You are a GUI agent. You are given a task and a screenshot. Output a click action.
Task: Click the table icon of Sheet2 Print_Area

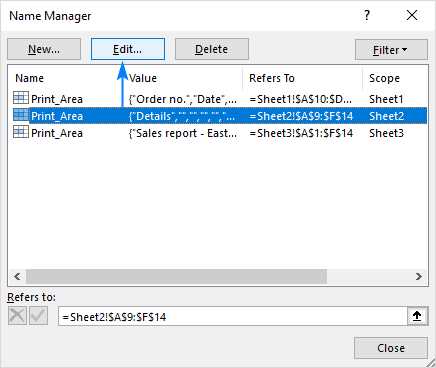[x=21, y=115]
